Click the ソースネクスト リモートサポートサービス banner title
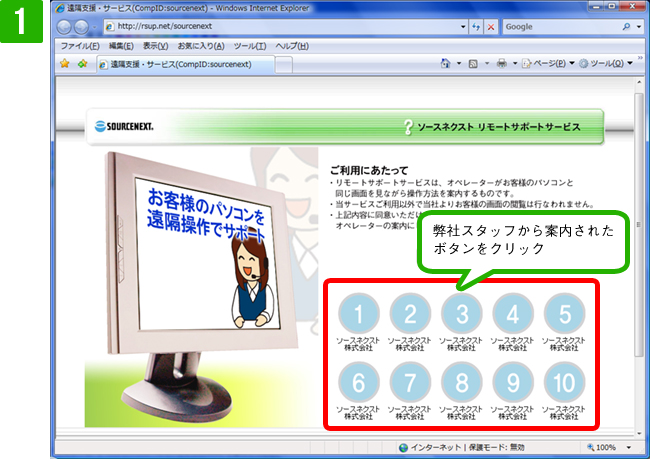Image resolution: width=650 pixels, height=459 pixels. tap(499, 127)
